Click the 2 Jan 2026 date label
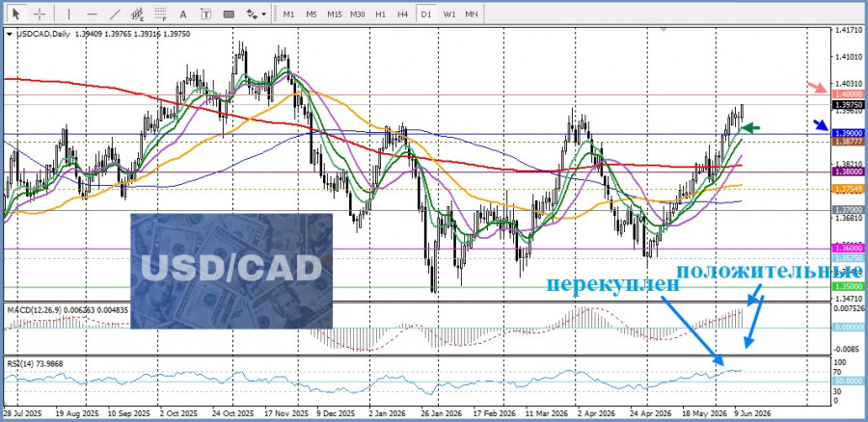 tap(388, 413)
